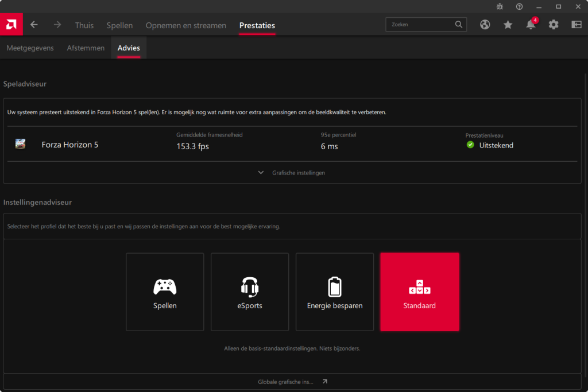Click the 153.3 fps value

[193, 146]
